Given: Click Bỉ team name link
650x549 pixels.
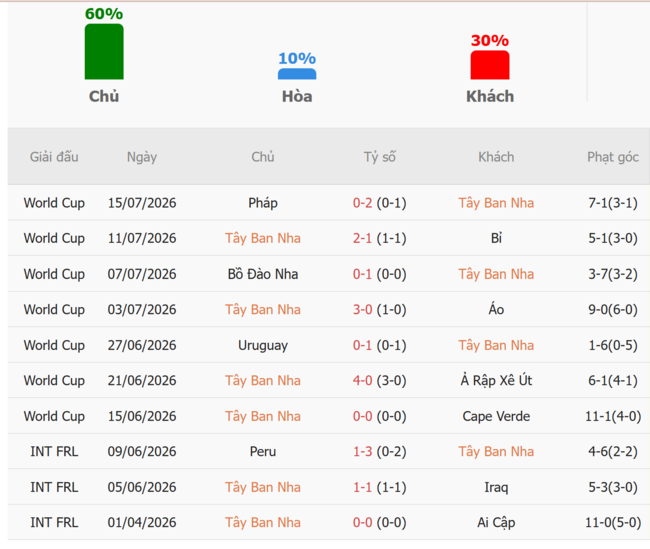Looking at the screenshot, I should tap(496, 238).
